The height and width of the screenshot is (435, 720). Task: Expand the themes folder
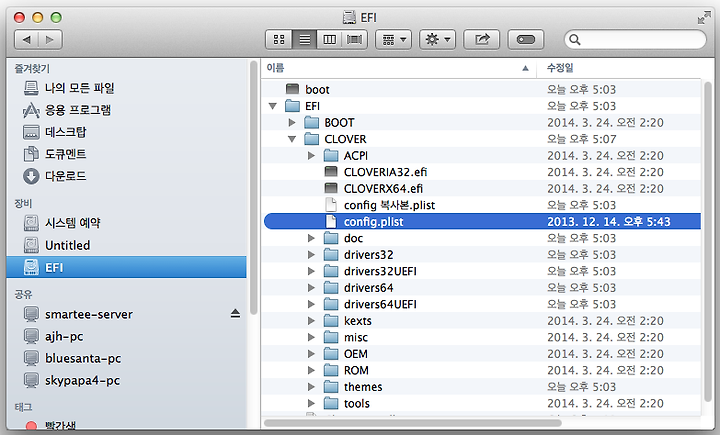click(x=311, y=387)
